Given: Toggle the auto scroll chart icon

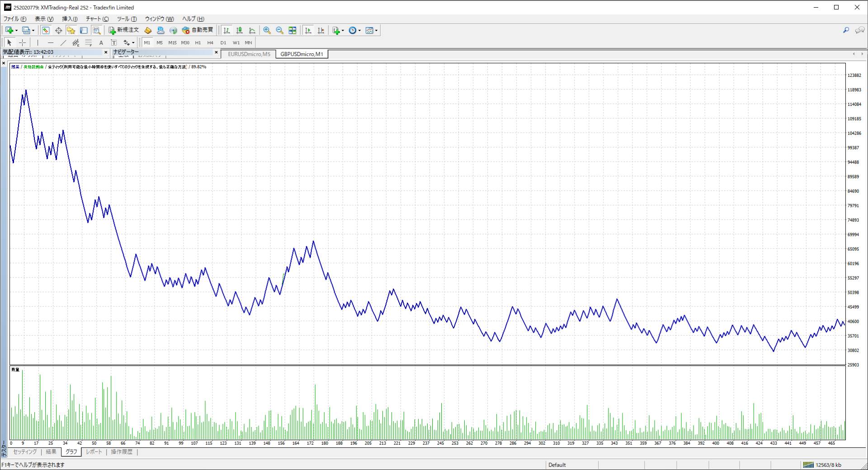Looking at the screenshot, I should (x=308, y=30).
